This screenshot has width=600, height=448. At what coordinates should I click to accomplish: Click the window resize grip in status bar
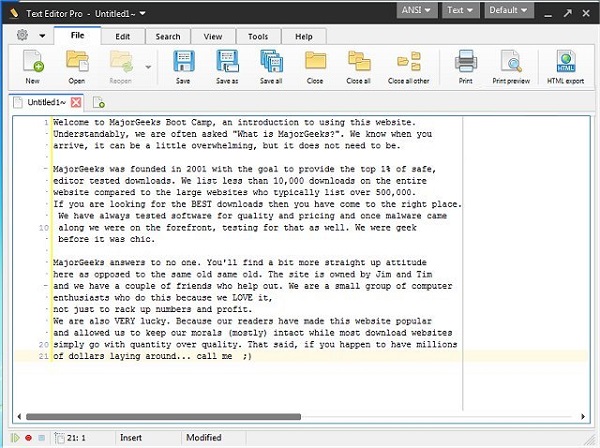590,440
